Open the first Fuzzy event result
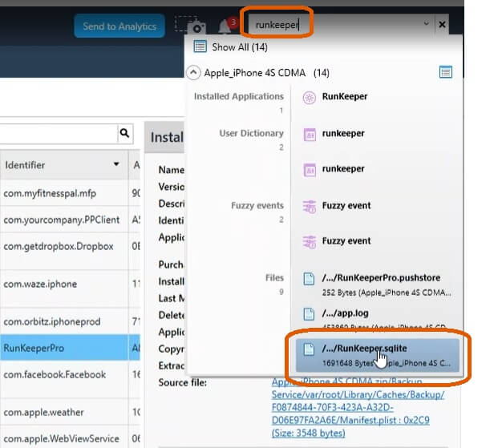This screenshot has width=498, height=448. coord(346,206)
